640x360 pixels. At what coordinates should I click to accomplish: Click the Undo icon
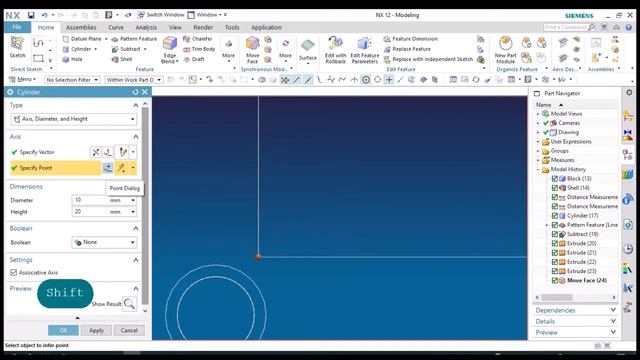coord(44,15)
